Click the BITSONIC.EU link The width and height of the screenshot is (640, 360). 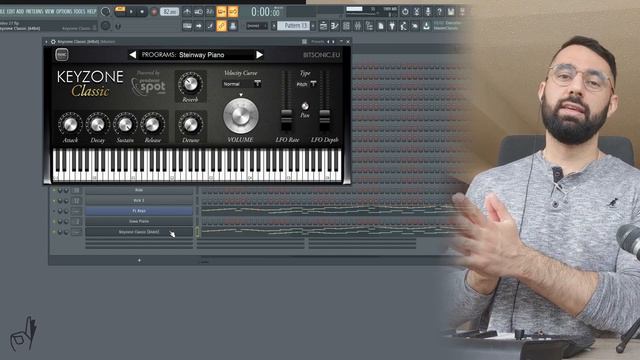click(x=321, y=55)
